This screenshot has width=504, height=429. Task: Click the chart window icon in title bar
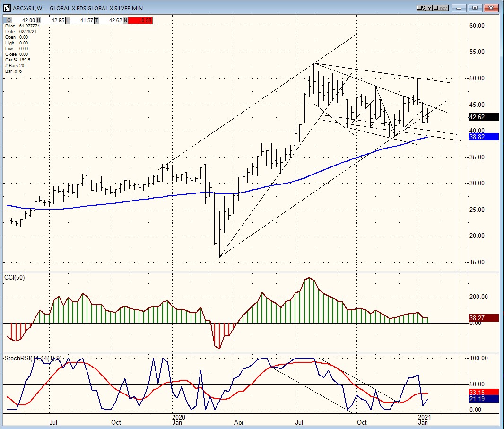click(x=7, y=8)
